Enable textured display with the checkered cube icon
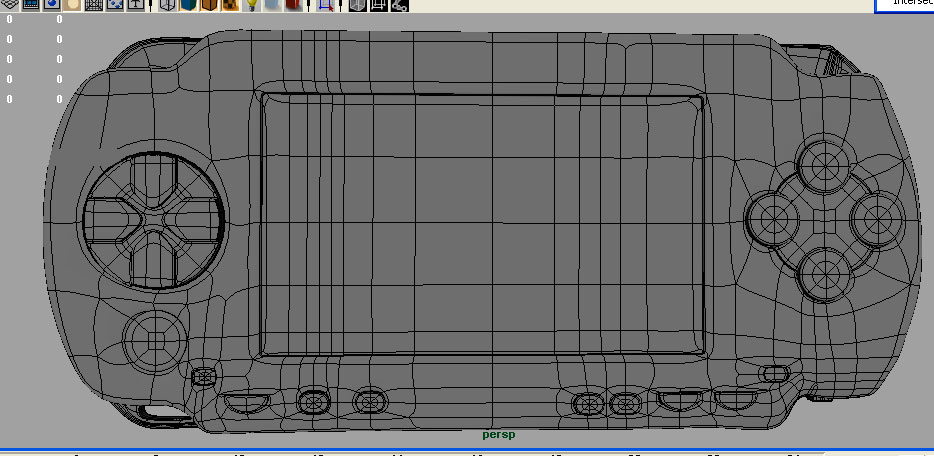This screenshot has height=456, width=934. tap(230, 5)
